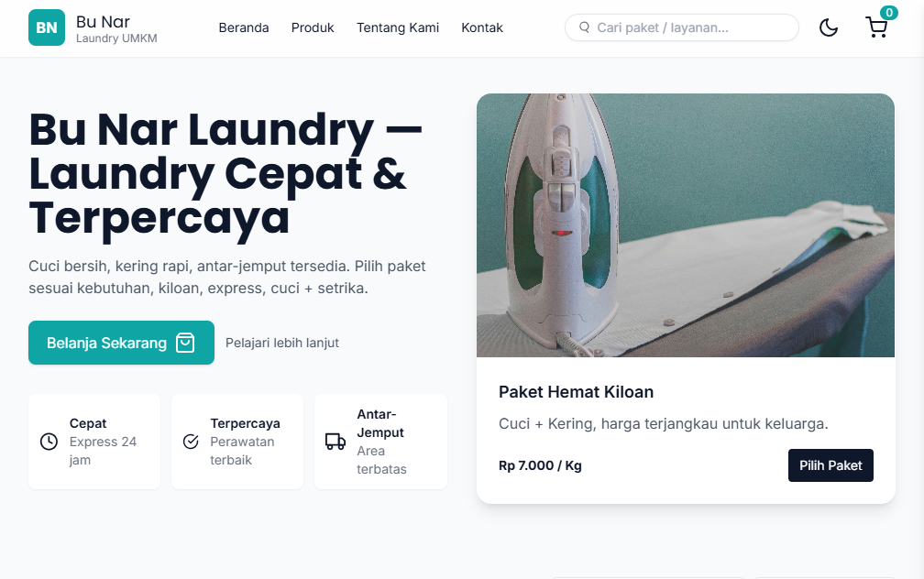Viewport: 924px width, 579px height.
Task: Click the Pilih Paket button
Action: point(830,465)
